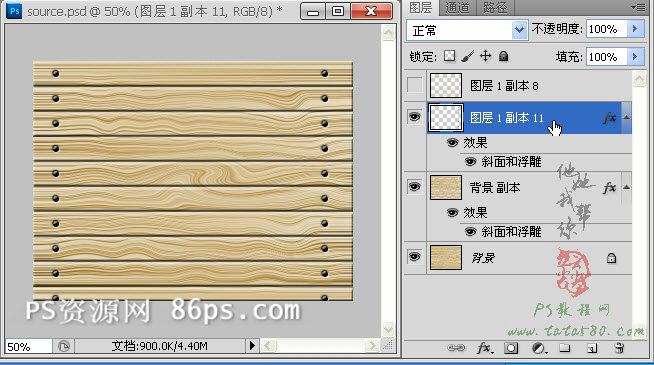
Task: Open the 填充 fill slider arrow
Action: point(635,56)
